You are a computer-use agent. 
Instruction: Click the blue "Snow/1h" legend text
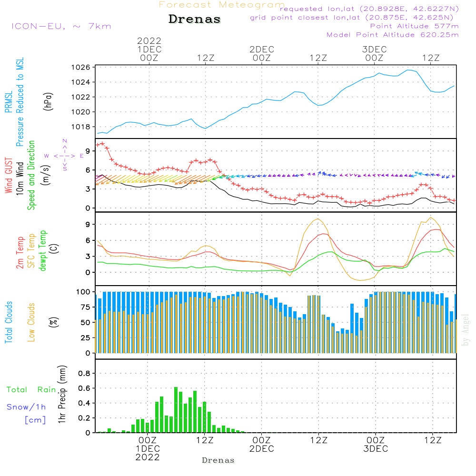[26, 407]
